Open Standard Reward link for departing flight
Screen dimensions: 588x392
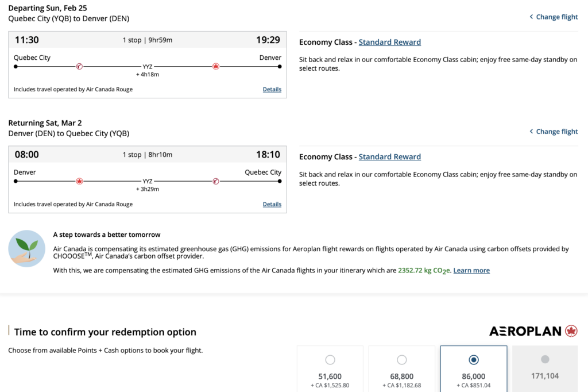click(x=390, y=42)
